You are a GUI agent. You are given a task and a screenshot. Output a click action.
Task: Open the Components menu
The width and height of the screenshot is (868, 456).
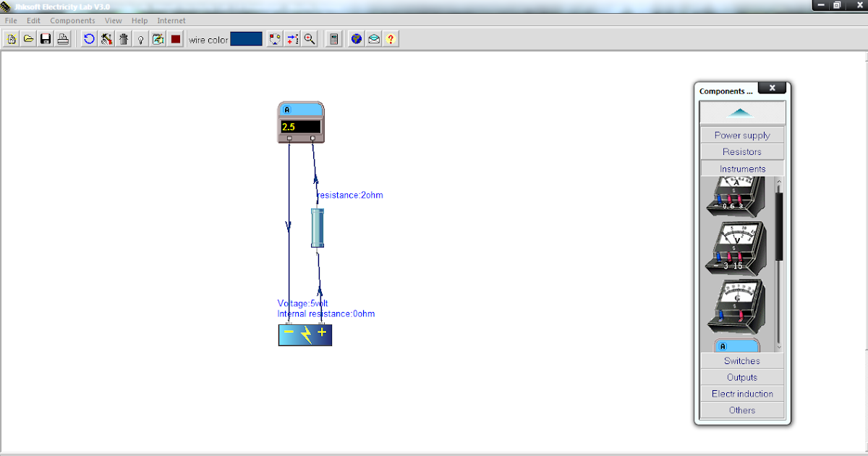point(72,20)
